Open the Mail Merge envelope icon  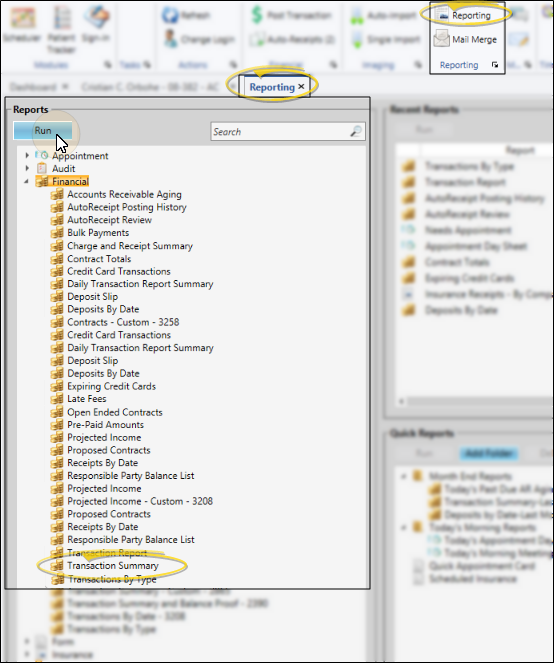441,39
